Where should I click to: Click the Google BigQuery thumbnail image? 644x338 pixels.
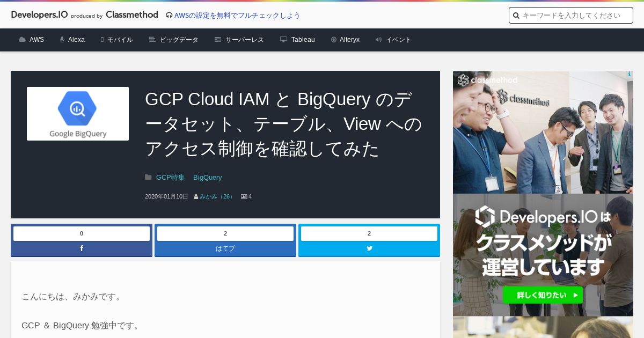78,114
